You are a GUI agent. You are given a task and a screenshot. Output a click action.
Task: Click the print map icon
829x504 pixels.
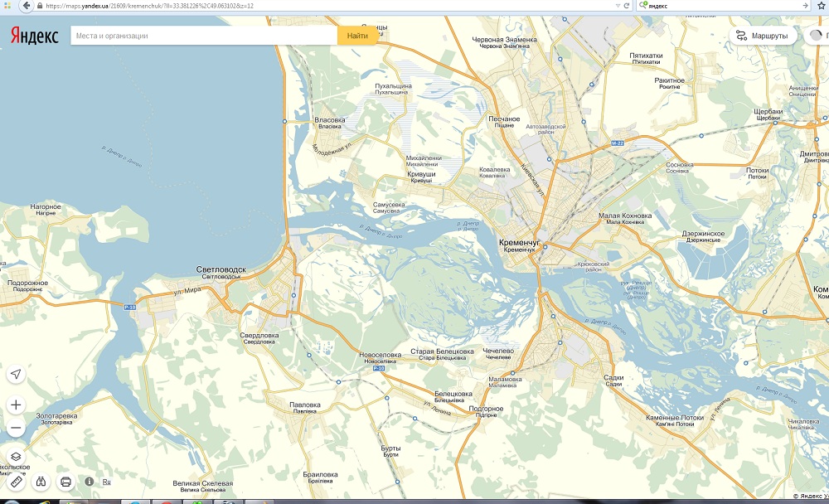[x=66, y=482]
